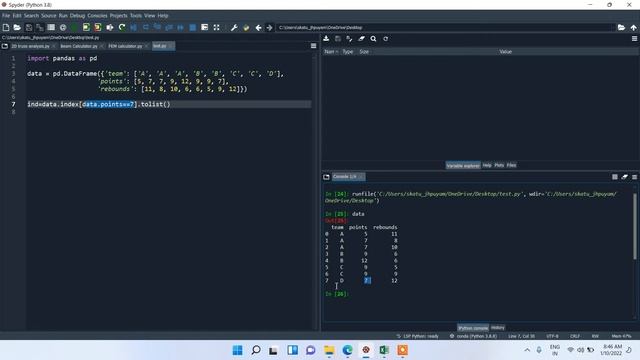Viewport: 640px width, 360px height.
Task: Maximize the current pane icon
Action: [x=204, y=27]
